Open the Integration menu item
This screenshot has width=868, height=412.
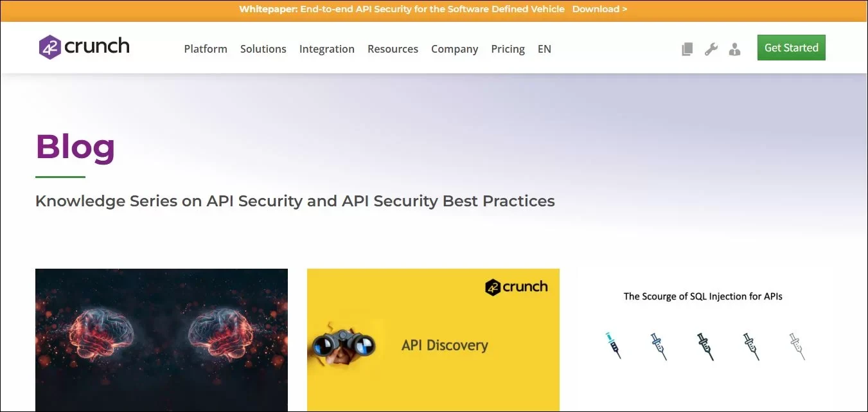[327, 49]
